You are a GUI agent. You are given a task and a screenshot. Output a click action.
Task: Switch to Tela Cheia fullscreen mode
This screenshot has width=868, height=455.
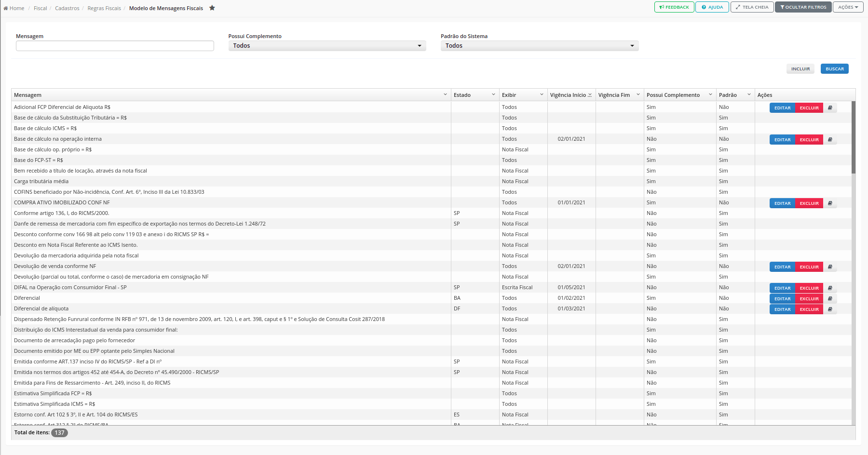(752, 7)
